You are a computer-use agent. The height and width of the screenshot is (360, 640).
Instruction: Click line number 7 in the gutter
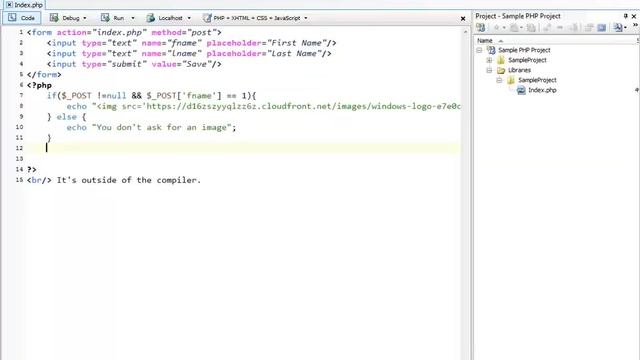(21, 96)
